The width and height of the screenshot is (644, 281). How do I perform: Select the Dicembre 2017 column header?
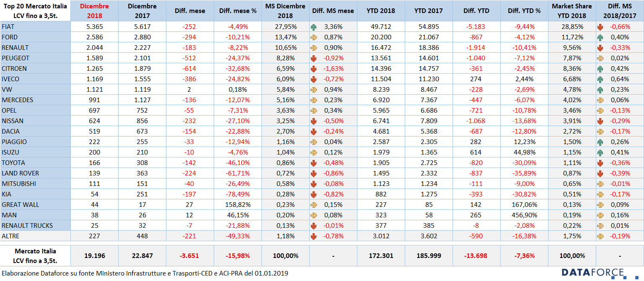[x=142, y=11]
